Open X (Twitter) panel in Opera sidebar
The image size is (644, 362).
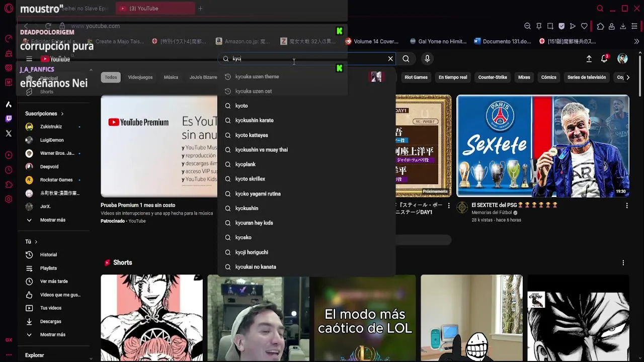[x=9, y=133]
